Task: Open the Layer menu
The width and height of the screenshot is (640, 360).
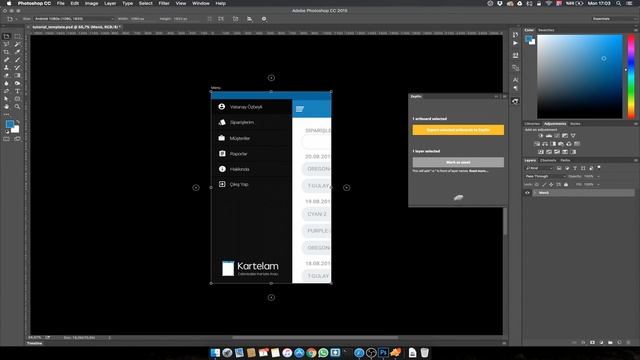Action: [x=110, y=3]
